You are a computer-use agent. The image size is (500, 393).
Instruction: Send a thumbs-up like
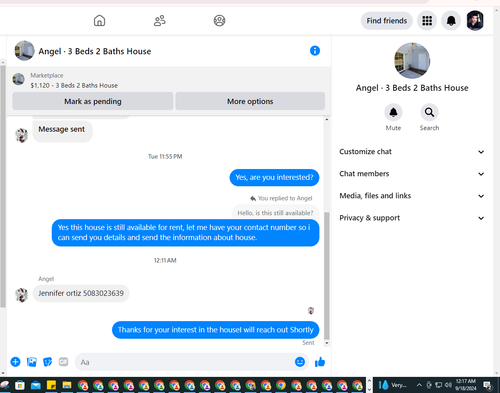click(320, 362)
